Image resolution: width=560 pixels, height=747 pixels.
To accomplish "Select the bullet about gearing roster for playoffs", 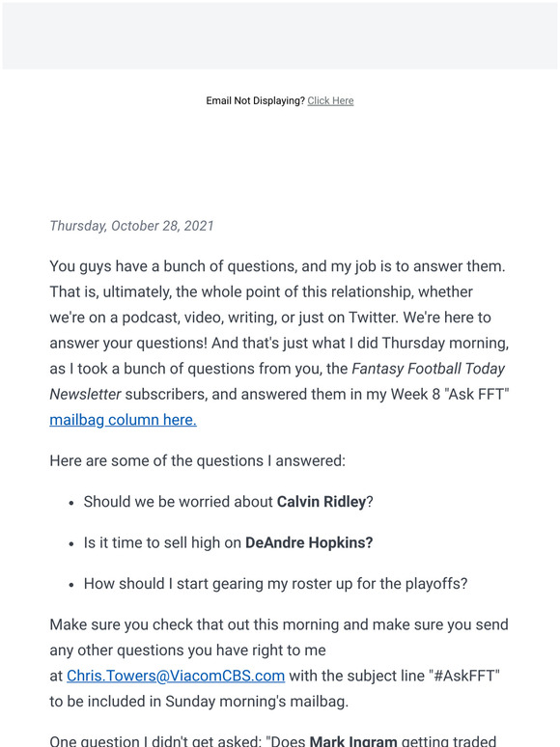I will click(275, 584).
